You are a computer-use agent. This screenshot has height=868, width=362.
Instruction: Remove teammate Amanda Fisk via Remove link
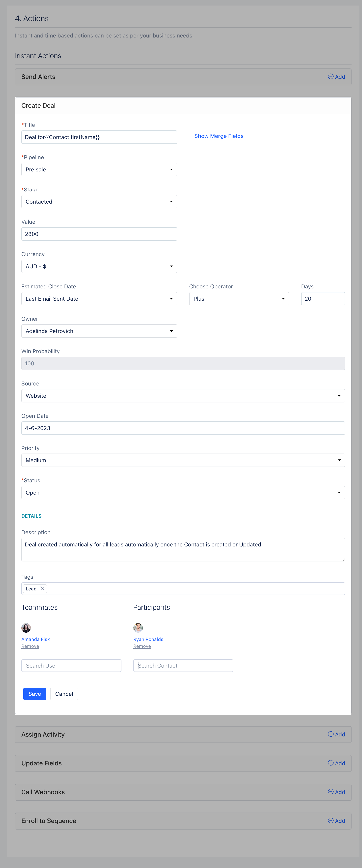[30, 646]
